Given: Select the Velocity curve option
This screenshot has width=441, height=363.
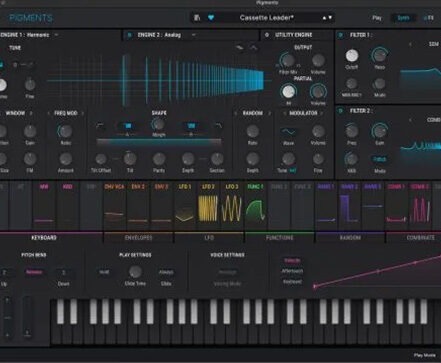Looking at the screenshot, I should tap(292, 260).
